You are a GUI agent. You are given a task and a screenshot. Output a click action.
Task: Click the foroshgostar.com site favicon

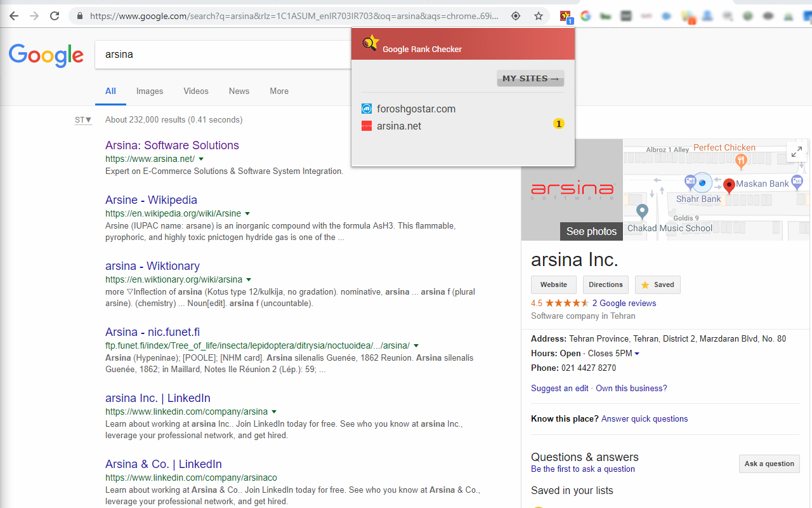pos(367,109)
